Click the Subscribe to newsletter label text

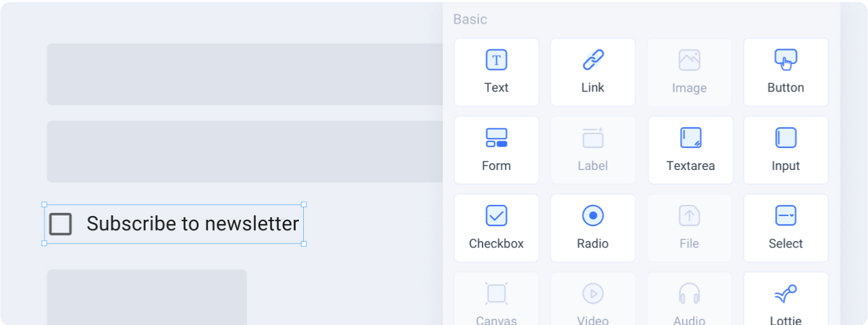coord(193,224)
